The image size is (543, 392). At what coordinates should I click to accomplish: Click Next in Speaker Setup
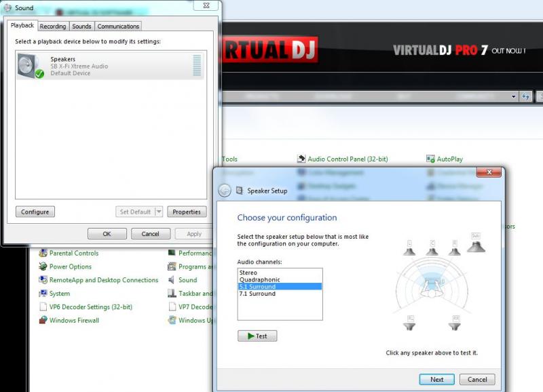click(x=436, y=380)
